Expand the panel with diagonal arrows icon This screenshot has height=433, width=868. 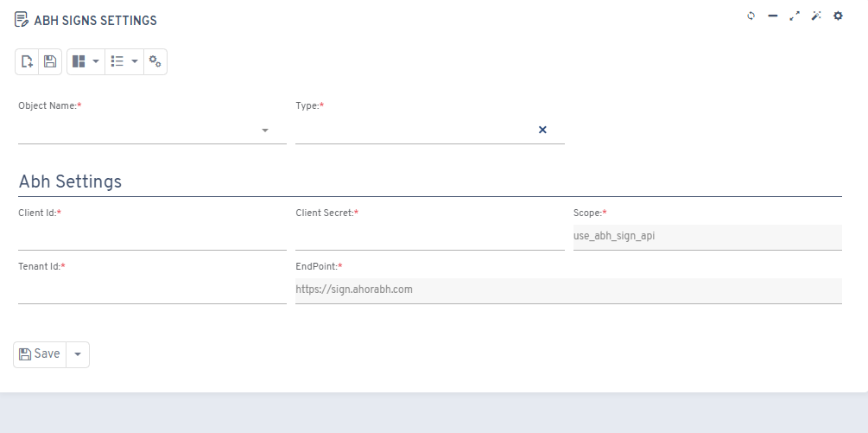coord(795,16)
